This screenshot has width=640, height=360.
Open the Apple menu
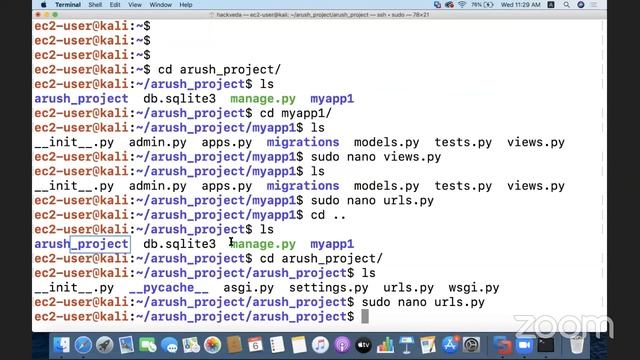pyautogui.click(x=44, y=4)
